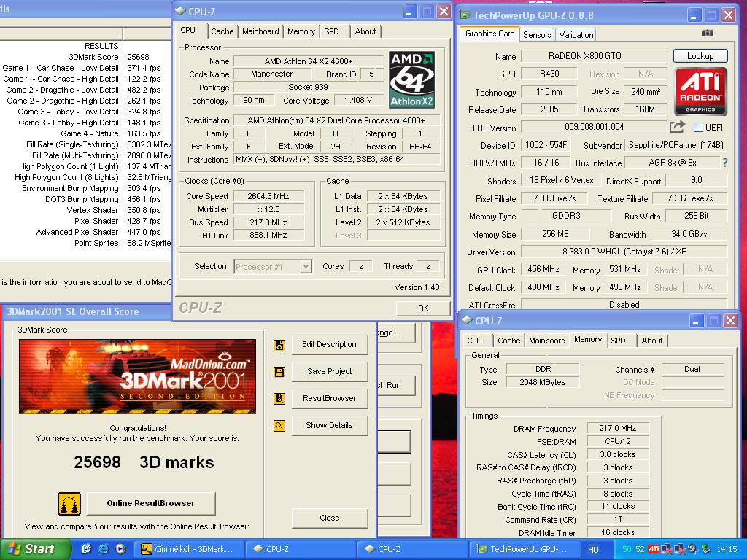Click the Save Project button
The width and height of the screenshot is (747, 560).
[x=329, y=371]
